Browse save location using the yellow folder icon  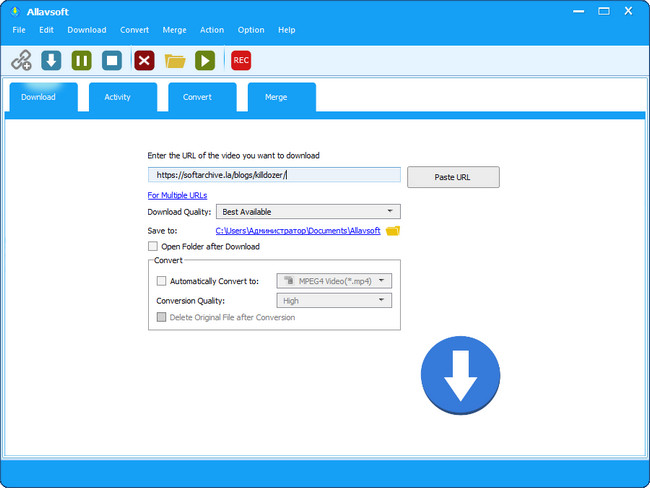coord(393,231)
